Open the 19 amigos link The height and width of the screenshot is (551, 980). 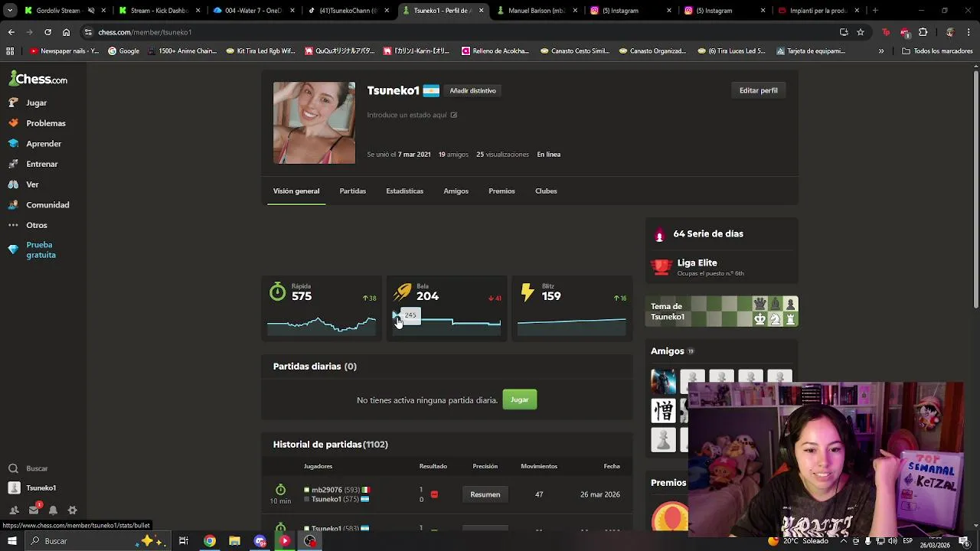453,155
